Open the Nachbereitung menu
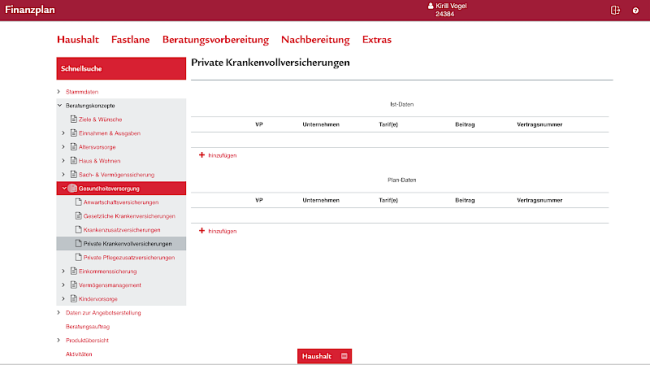Image resolution: width=650 pixels, height=365 pixels. click(x=315, y=40)
